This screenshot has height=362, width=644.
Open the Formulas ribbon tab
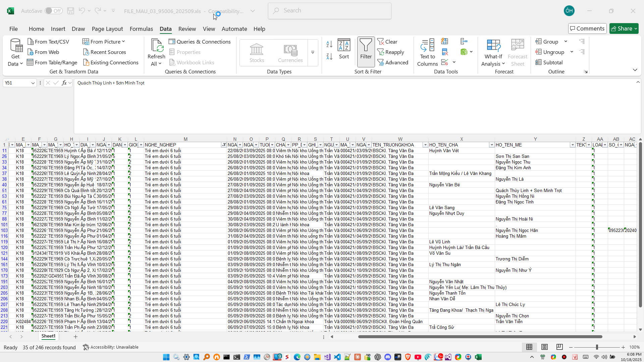pyautogui.click(x=141, y=29)
